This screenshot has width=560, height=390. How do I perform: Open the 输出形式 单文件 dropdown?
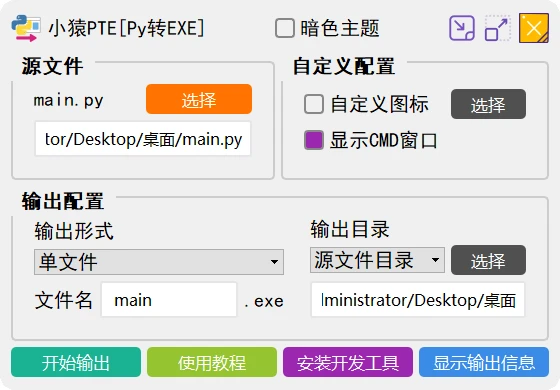pyautogui.click(x=159, y=262)
